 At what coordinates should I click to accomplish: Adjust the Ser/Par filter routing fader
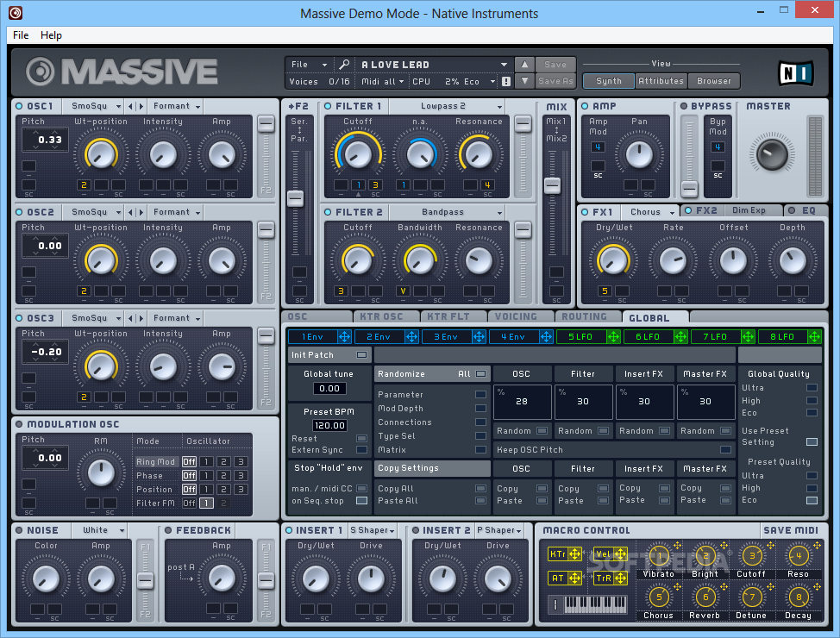coord(295,198)
